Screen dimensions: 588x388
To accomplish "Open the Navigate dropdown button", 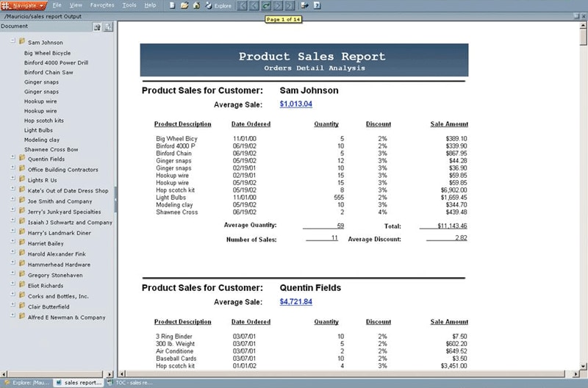I will pyautogui.click(x=24, y=6).
